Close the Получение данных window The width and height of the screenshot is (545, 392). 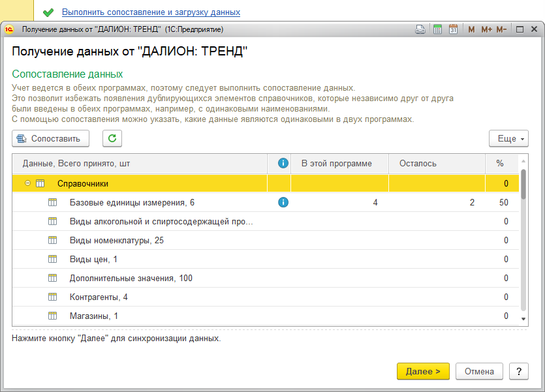pyautogui.click(x=535, y=29)
